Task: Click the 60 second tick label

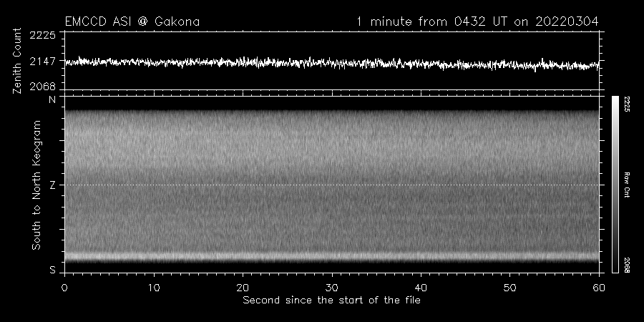Action: coord(599,288)
